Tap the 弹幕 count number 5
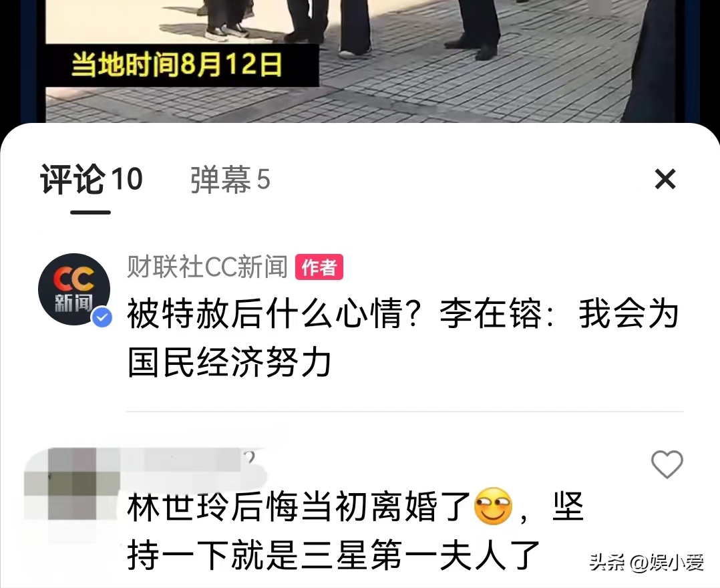720x588 pixels. click(263, 180)
